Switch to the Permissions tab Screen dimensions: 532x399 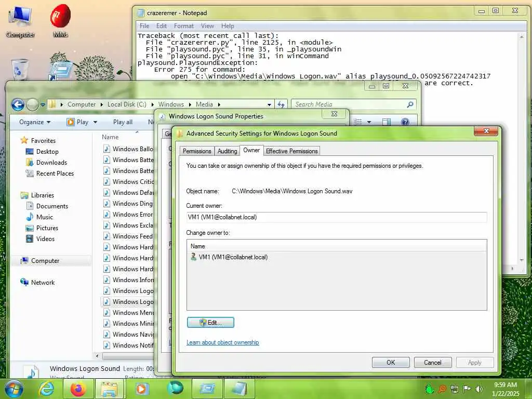tap(197, 151)
